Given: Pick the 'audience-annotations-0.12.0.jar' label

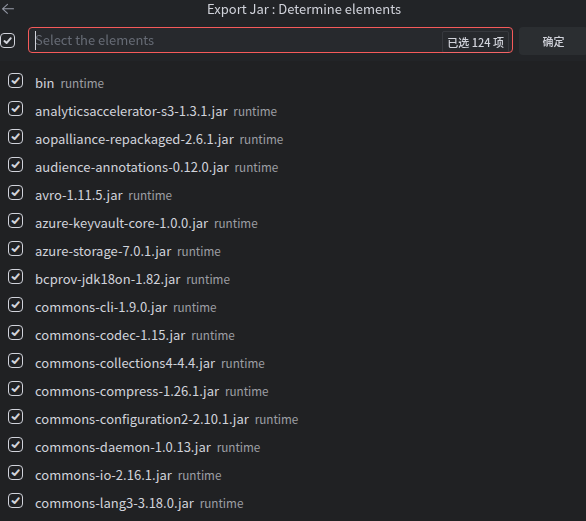Looking at the screenshot, I should click(132, 167).
